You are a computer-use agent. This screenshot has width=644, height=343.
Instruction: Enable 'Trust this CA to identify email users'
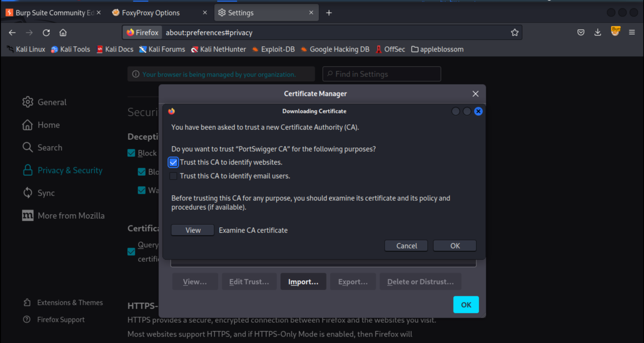click(173, 176)
